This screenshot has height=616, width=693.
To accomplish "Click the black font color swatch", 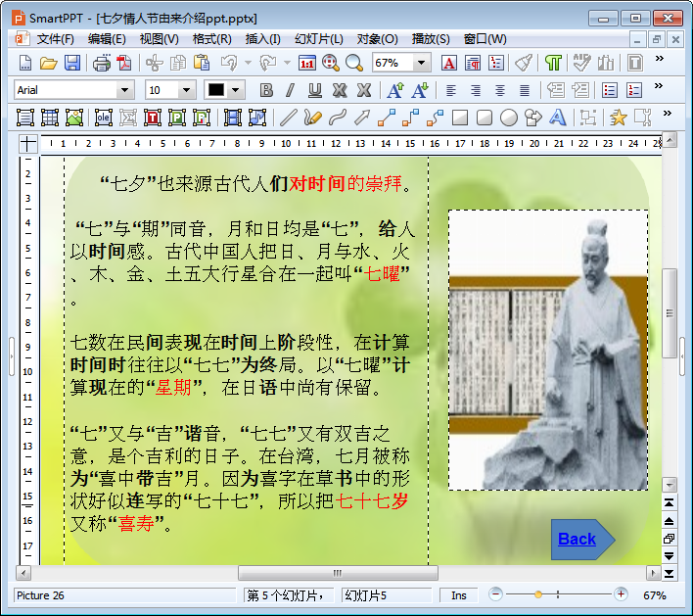I will [216, 90].
